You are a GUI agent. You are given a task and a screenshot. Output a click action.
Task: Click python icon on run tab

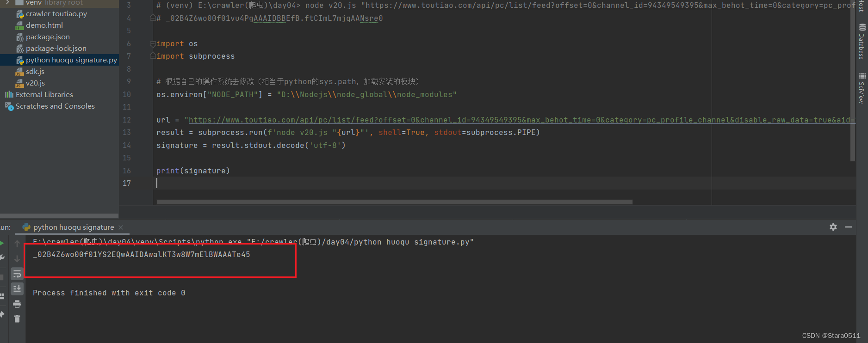point(26,227)
